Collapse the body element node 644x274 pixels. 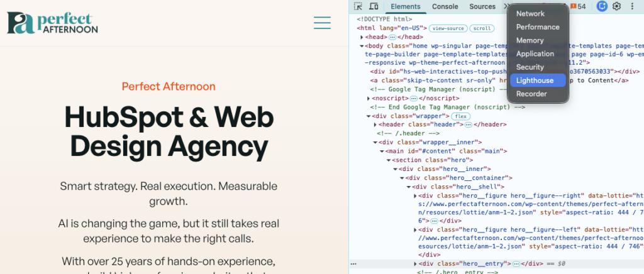coord(362,46)
